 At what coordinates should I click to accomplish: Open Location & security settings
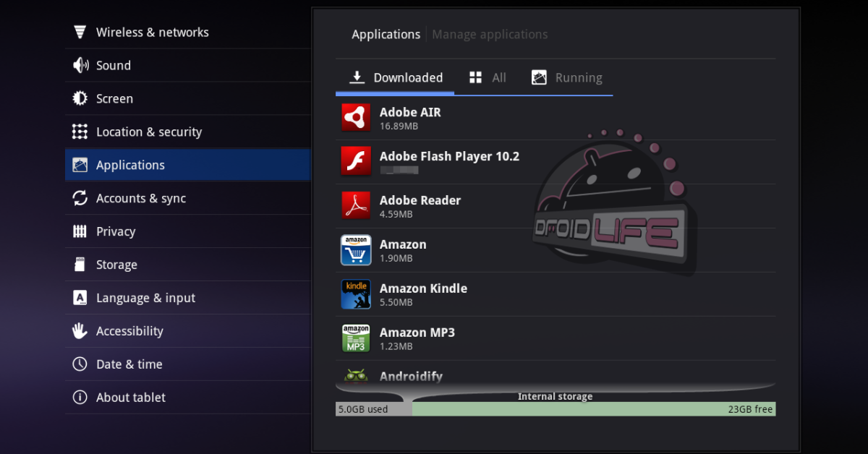coord(148,132)
